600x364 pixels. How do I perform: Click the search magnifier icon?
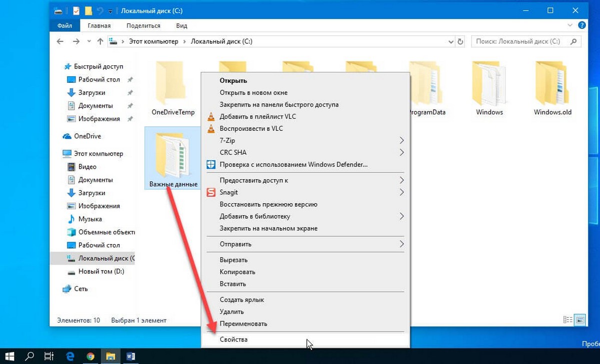574,41
